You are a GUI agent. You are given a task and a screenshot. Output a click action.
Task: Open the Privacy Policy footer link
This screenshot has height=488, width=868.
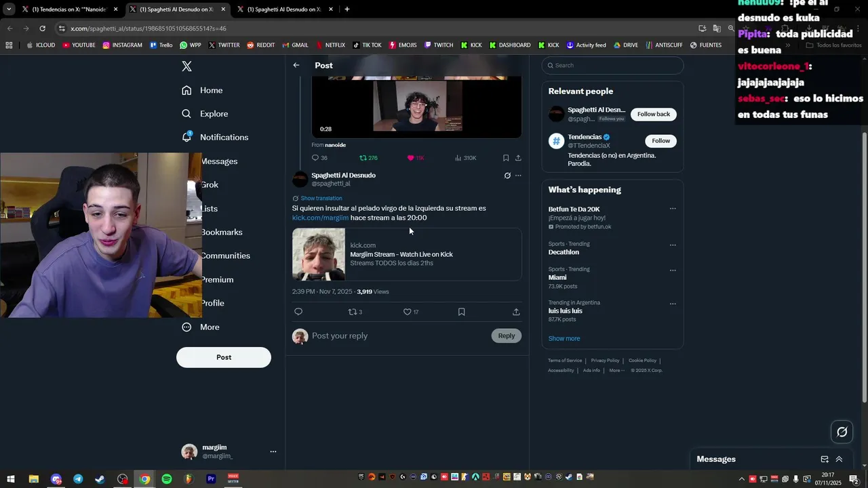[x=605, y=361]
